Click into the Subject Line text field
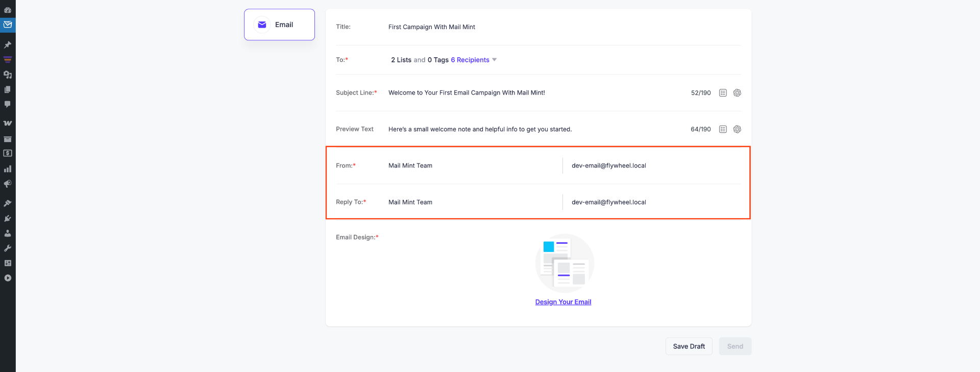The image size is (980, 372). coord(536,93)
